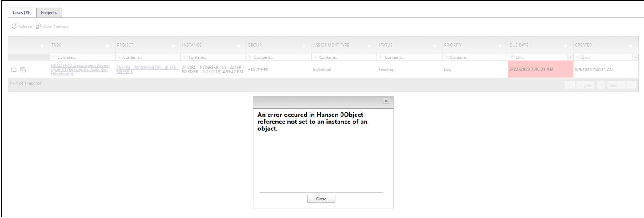The height and width of the screenshot is (218, 644).
Task: Focus the TASK Contains filter field
Action: [82, 57]
